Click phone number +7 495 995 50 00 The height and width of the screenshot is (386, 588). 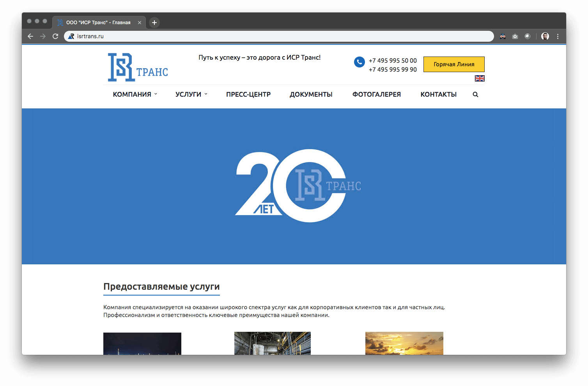tap(393, 60)
